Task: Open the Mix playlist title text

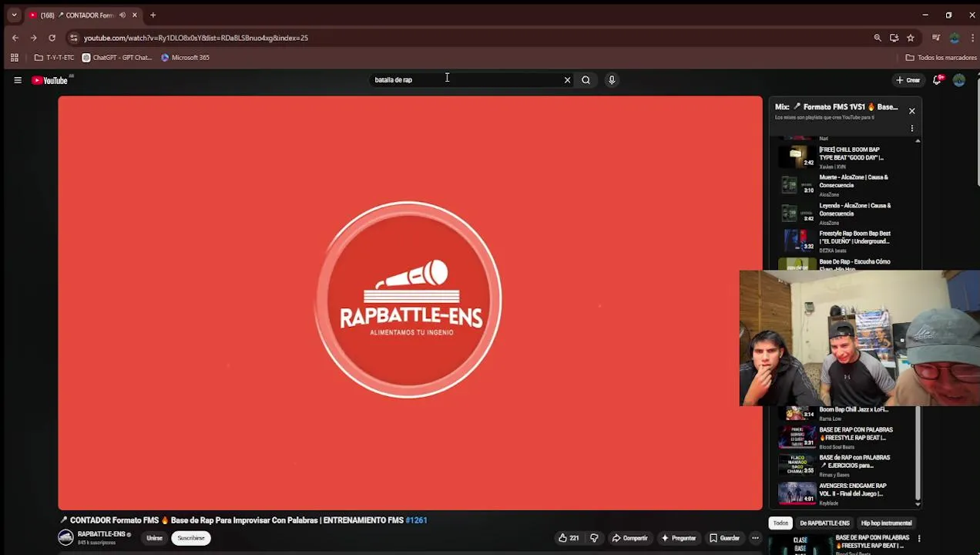Action: click(837, 107)
